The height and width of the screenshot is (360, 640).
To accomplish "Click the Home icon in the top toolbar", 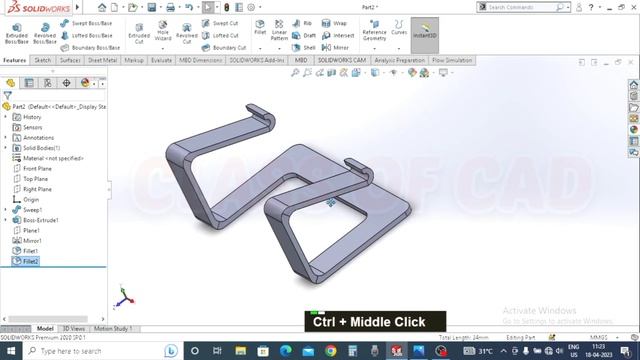I will tap(102, 7).
